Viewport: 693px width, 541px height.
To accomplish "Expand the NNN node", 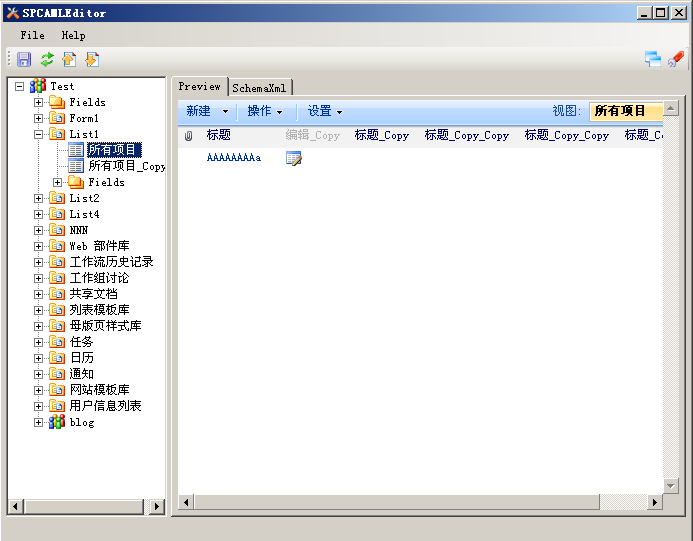I will pyautogui.click(x=38, y=230).
